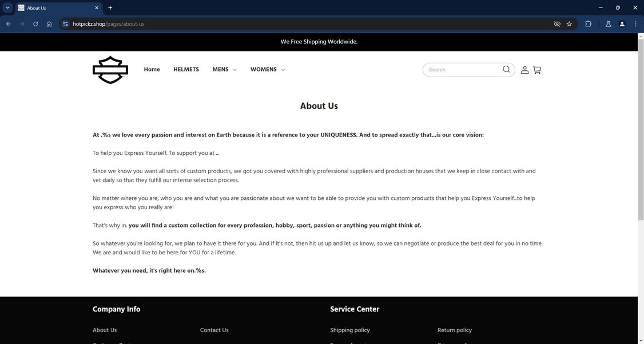Expand the WOMENS menu chevron
The width and height of the screenshot is (644, 344).
pyautogui.click(x=283, y=70)
